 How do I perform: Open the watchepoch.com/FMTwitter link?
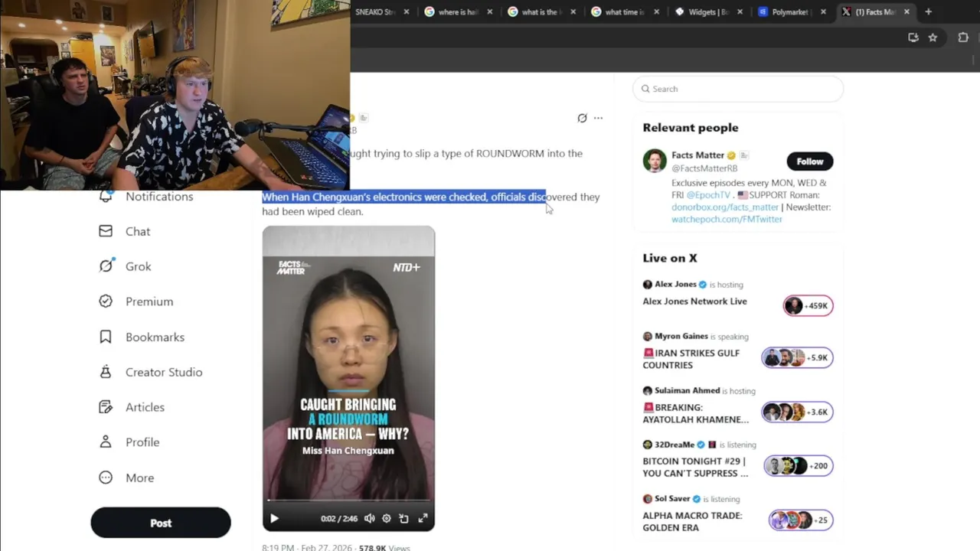(727, 219)
